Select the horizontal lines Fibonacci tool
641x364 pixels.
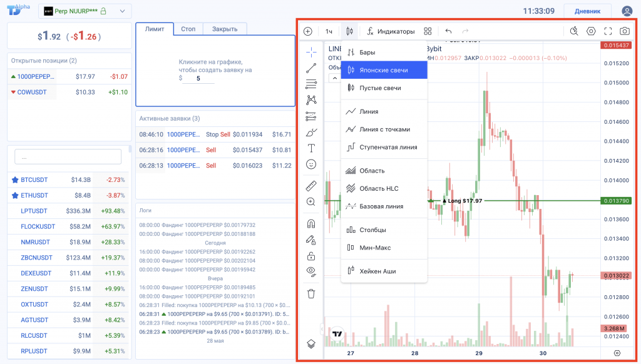[x=311, y=84]
